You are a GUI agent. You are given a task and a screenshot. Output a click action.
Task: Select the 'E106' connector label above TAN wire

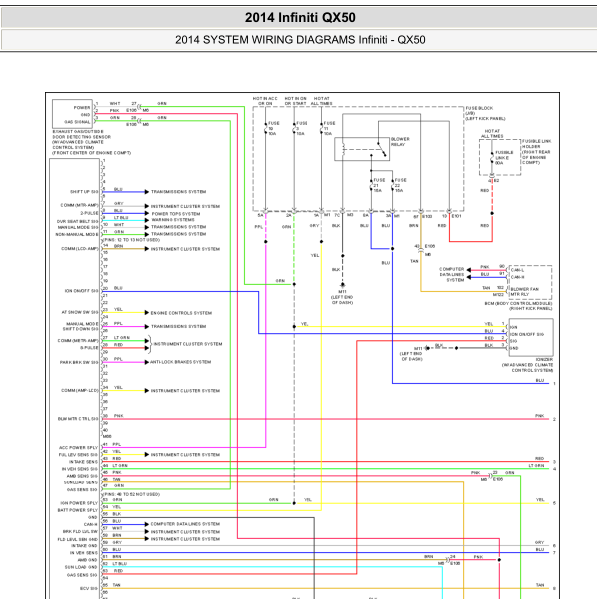[x=430, y=246]
